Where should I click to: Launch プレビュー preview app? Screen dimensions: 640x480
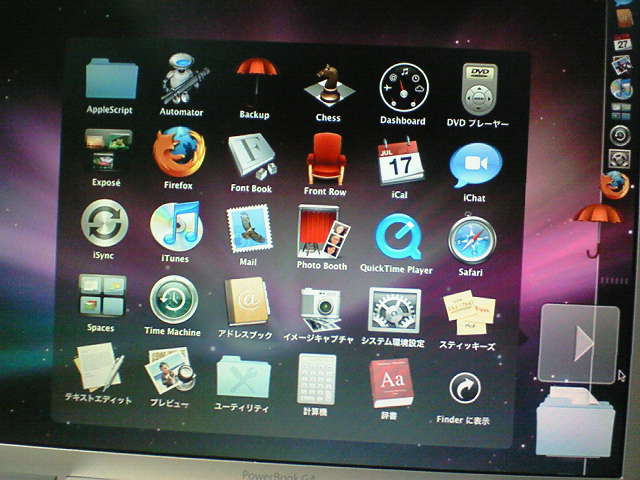click(170, 370)
